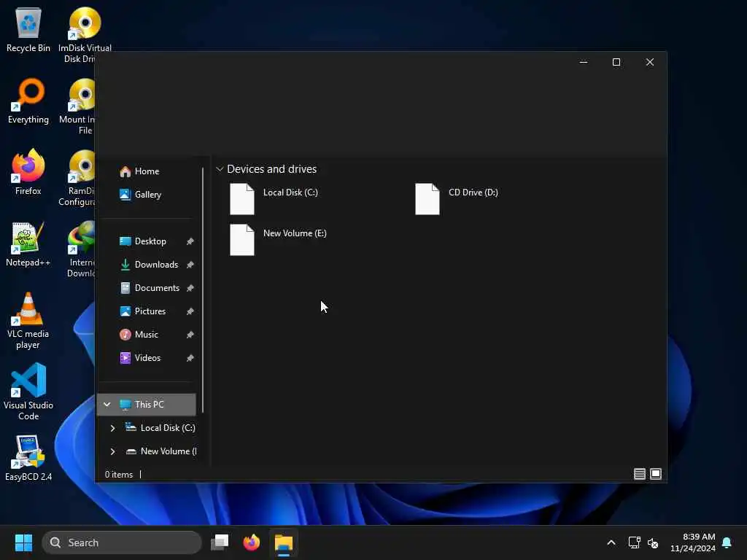747x560 pixels.
Task: Select This PC in navigation tree
Action: pos(146,405)
